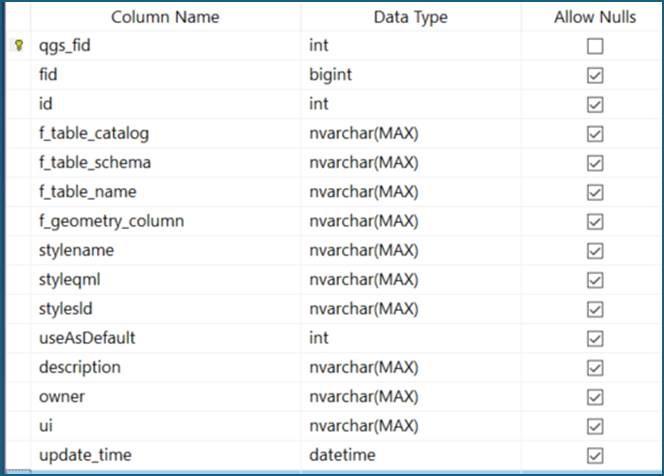Viewport: 664px width, 476px height.
Task: Uncheck Allow Nulls for id row
Action: 595,105
